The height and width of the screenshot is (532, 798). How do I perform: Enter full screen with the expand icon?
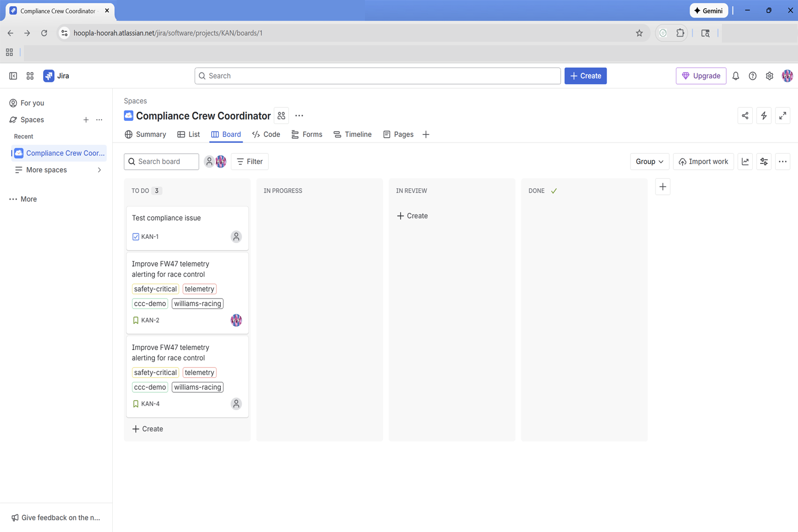click(783, 116)
